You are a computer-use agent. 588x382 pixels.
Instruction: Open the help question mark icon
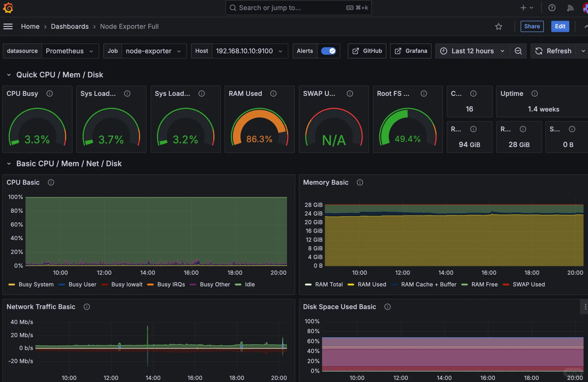tap(552, 8)
